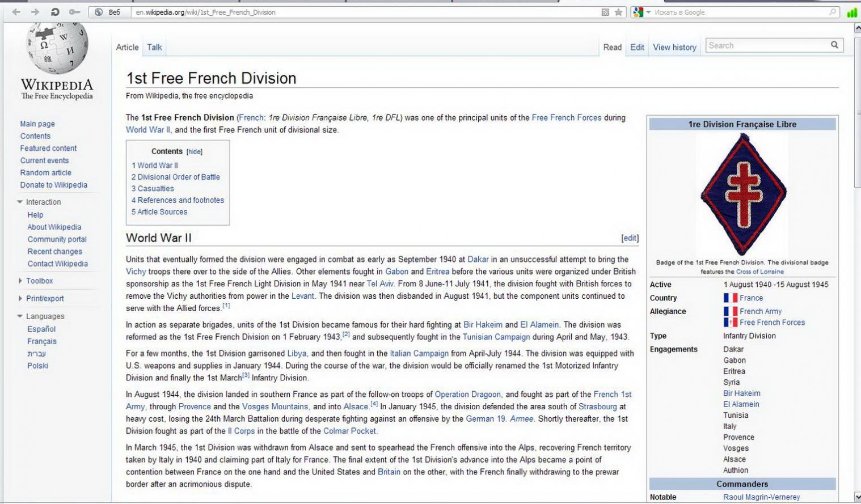Open the Tunisian Campaign link
861x504 pixels.
pos(496,337)
